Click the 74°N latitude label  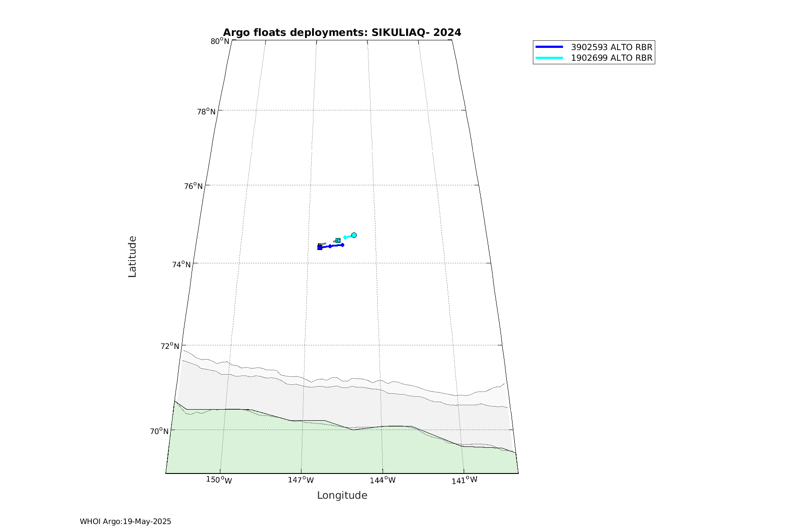[x=181, y=264]
